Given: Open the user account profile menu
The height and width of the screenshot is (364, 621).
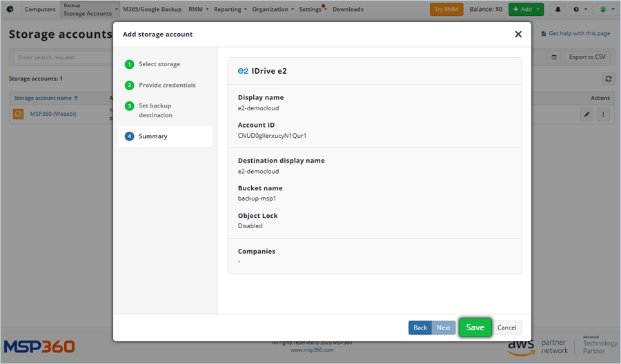Looking at the screenshot, I should coord(605,10).
